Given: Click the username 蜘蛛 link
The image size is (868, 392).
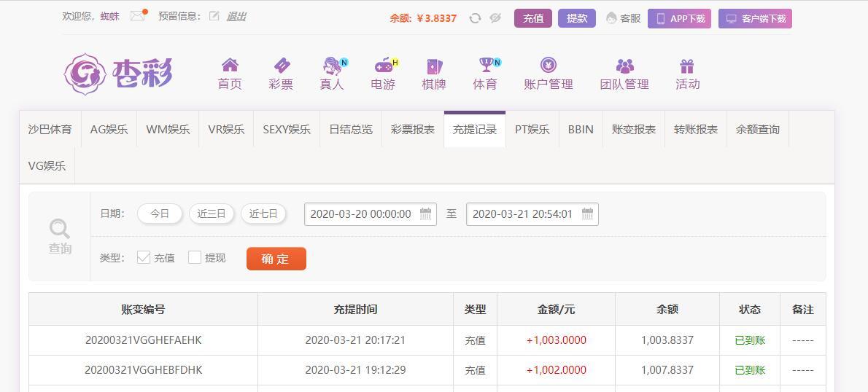Looking at the screenshot, I should coord(109,16).
